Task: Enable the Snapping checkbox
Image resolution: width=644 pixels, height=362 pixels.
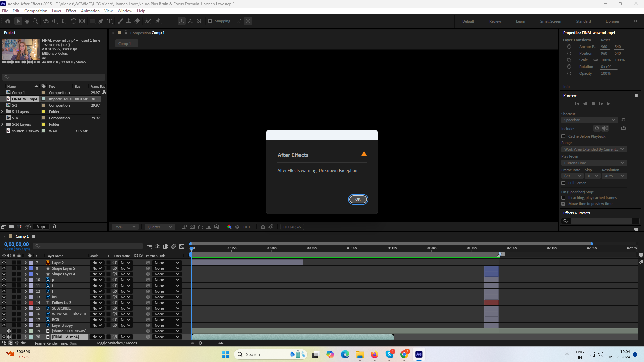Action: pos(210,21)
